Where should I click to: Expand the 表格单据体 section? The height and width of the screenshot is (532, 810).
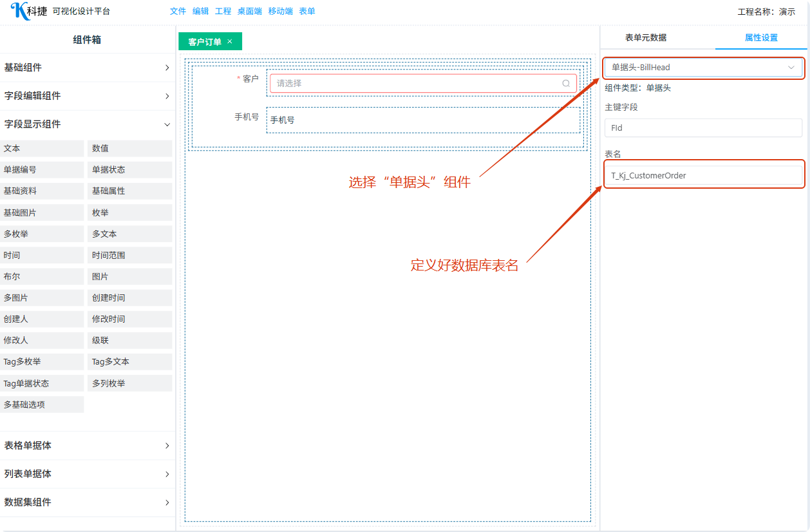[x=88, y=446]
